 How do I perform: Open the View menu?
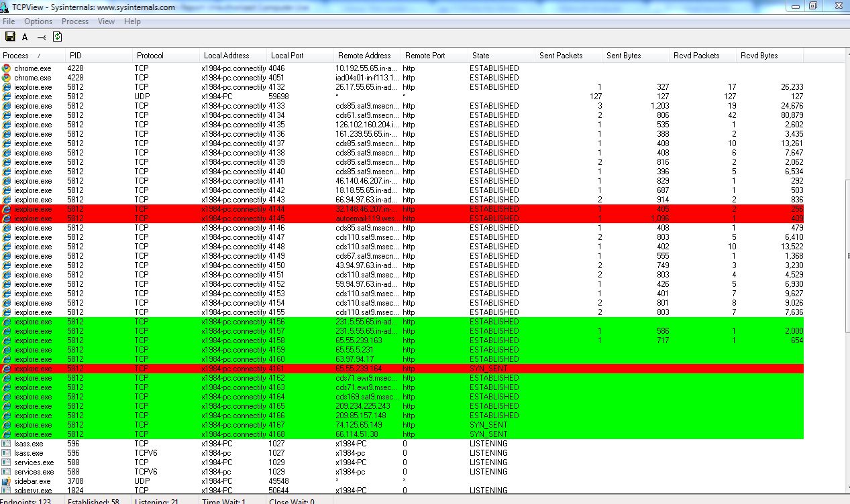105,21
